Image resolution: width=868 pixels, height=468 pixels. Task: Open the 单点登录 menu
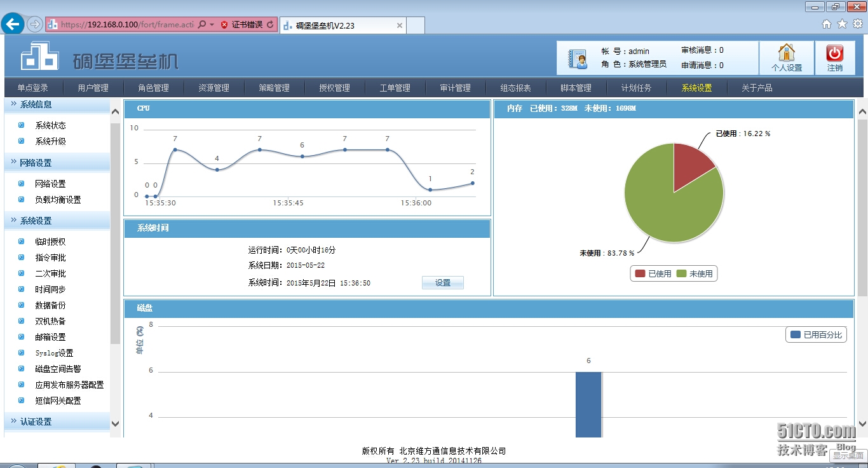[x=32, y=88]
